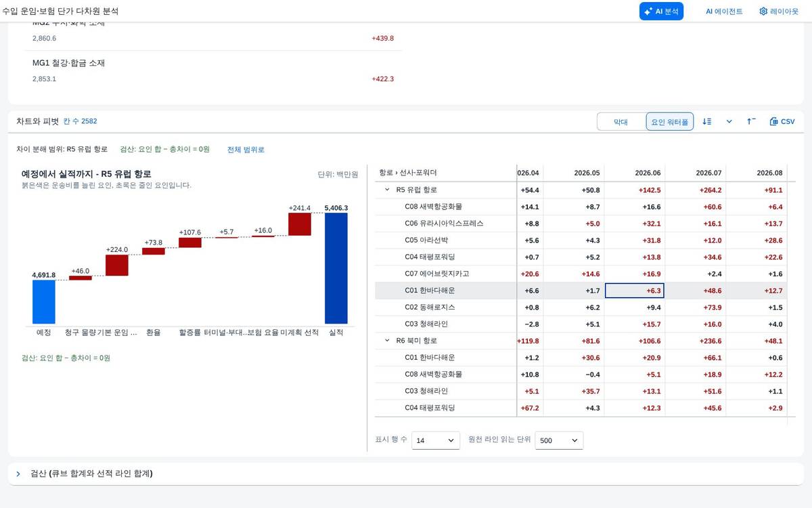Viewport: 812px width, 508px height.
Task: Open 레이아웃 gear settings
Action: pos(779,12)
